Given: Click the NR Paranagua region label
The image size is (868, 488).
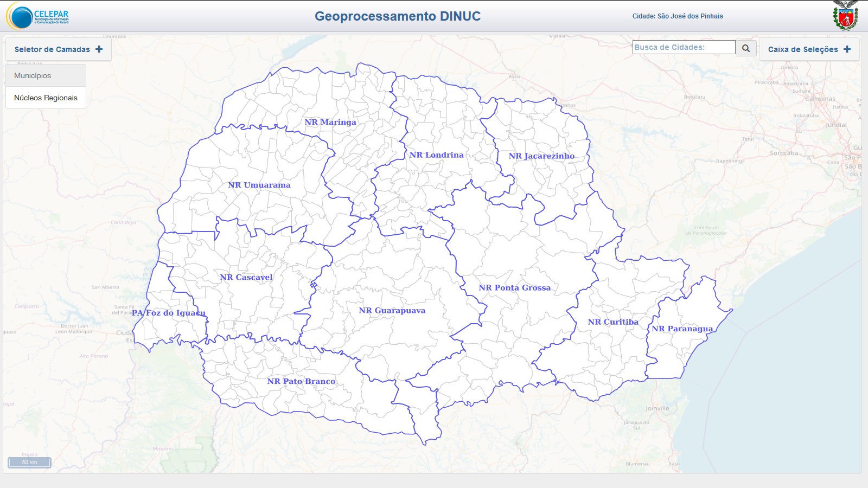Looking at the screenshot, I should [682, 329].
